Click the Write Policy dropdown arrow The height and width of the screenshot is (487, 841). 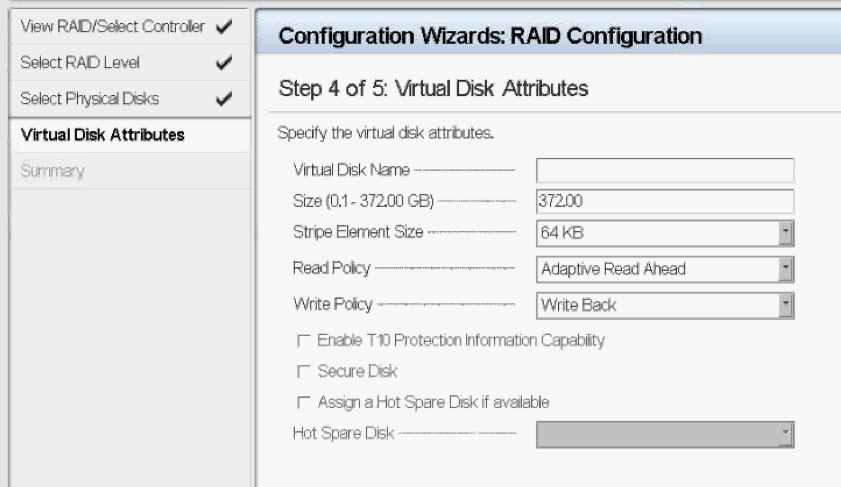(x=786, y=305)
